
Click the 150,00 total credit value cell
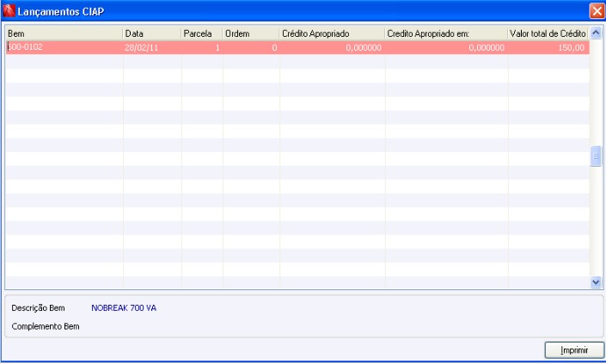[548, 47]
